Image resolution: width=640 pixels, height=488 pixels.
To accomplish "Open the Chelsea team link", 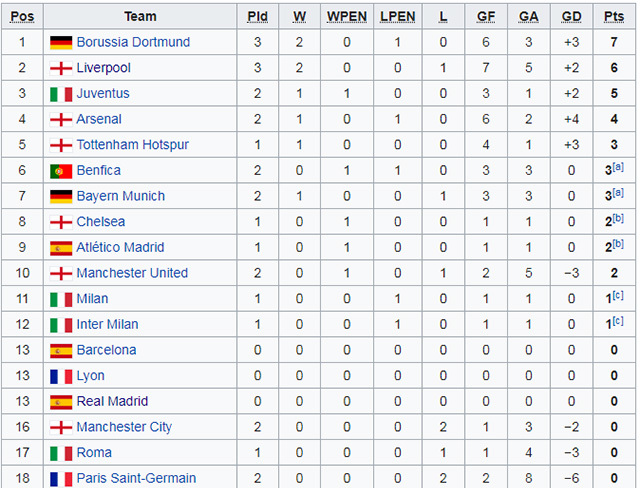I will [101, 222].
